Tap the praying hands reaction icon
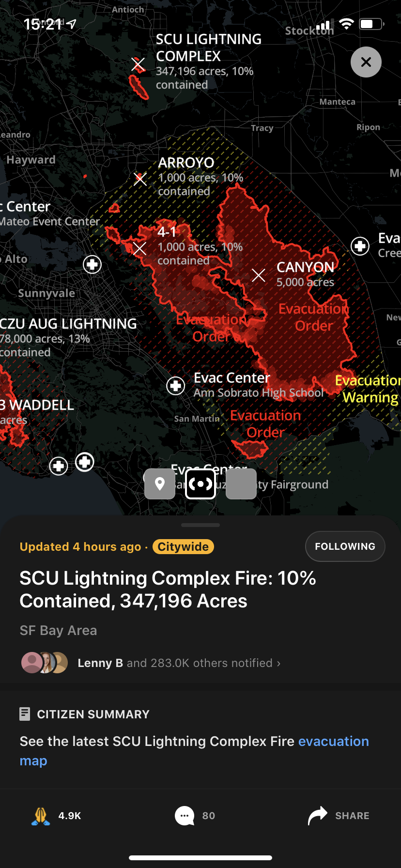The image size is (401, 868). coord(41,816)
